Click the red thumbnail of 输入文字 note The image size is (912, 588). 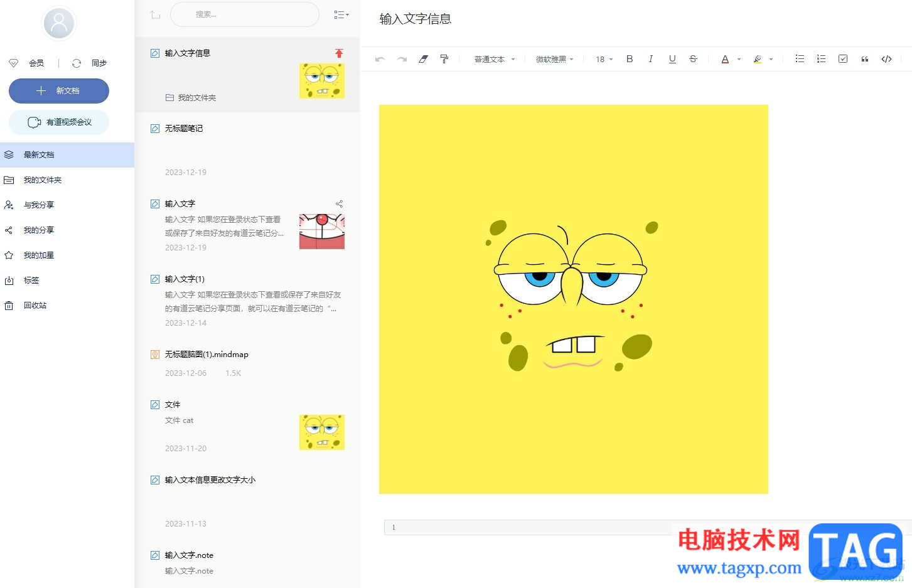[x=322, y=232]
